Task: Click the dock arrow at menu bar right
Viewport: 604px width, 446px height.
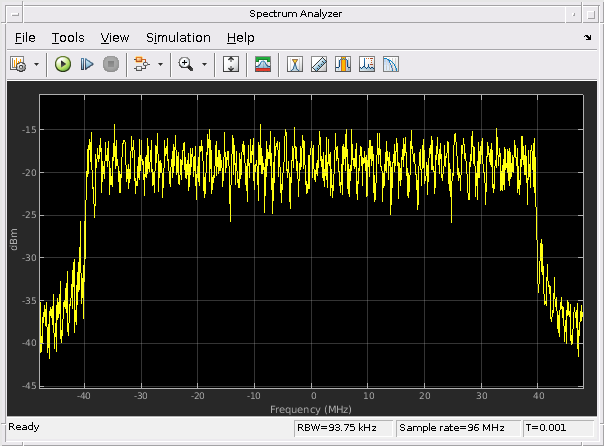Action: click(586, 38)
